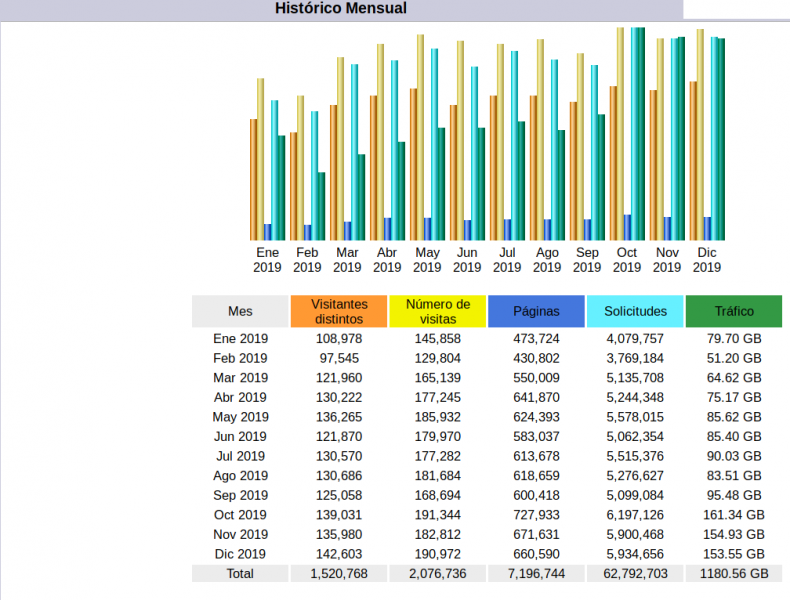Viewport: 790px width, 600px height.
Task: Click the orange "Visitantes distintos" column header
Action: coord(339,311)
